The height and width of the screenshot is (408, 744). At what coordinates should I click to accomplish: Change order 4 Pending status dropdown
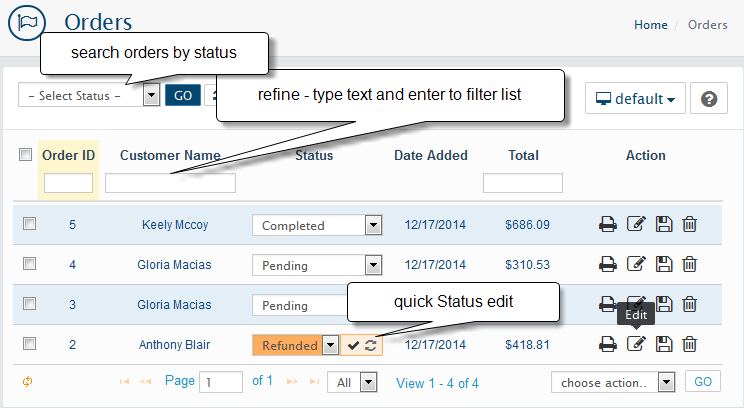(x=317, y=265)
